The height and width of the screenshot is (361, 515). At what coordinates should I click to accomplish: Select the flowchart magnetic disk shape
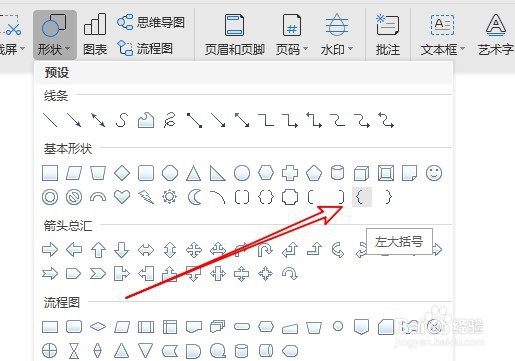tap(241, 351)
